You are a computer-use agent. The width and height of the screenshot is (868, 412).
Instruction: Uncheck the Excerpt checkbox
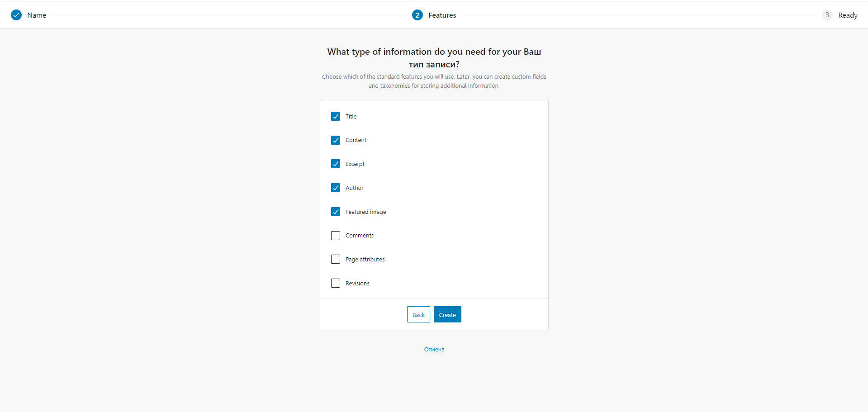coord(336,164)
